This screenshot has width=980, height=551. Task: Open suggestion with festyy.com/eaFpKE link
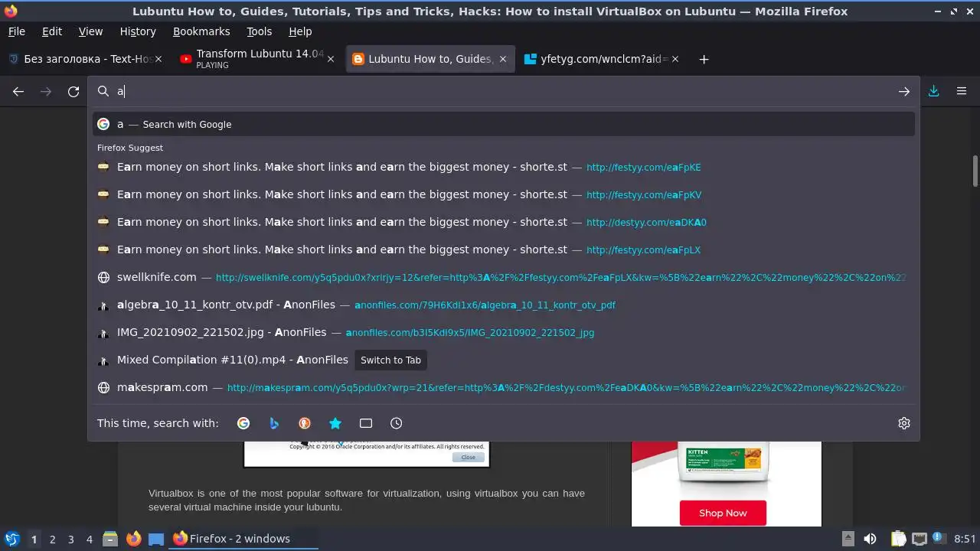[x=504, y=167]
